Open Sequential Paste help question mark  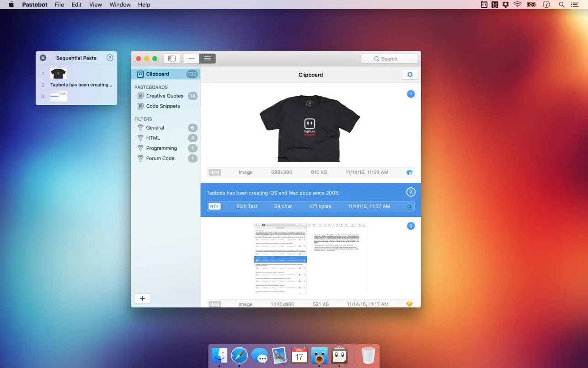tap(110, 58)
